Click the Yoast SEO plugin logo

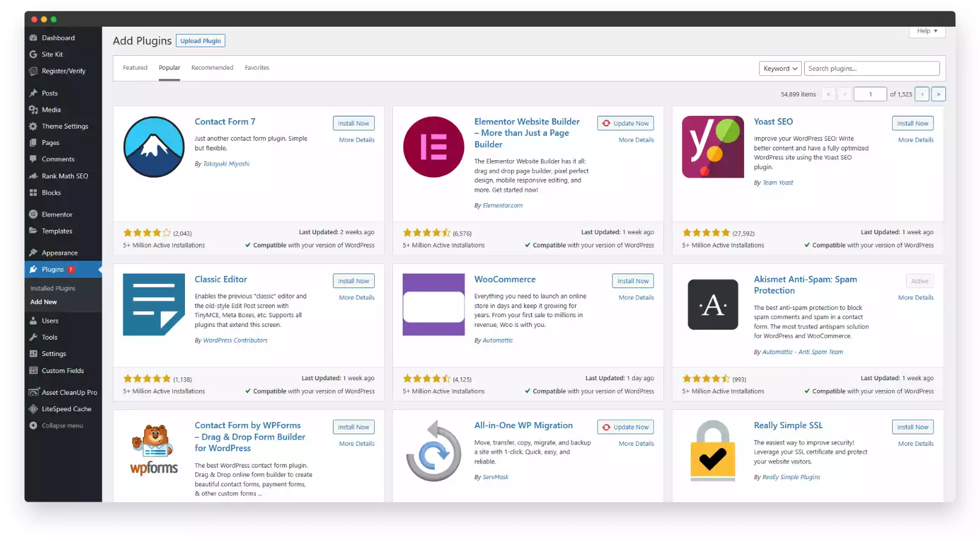[713, 147]
